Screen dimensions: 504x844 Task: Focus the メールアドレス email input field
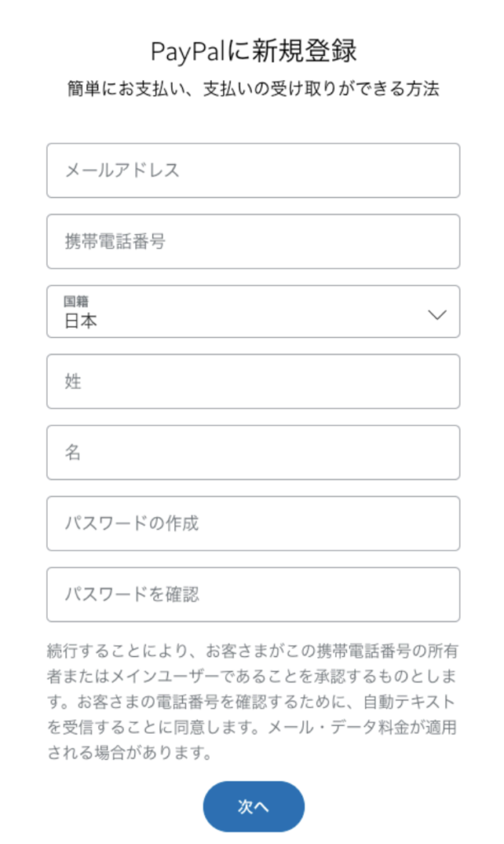(253, 171)
